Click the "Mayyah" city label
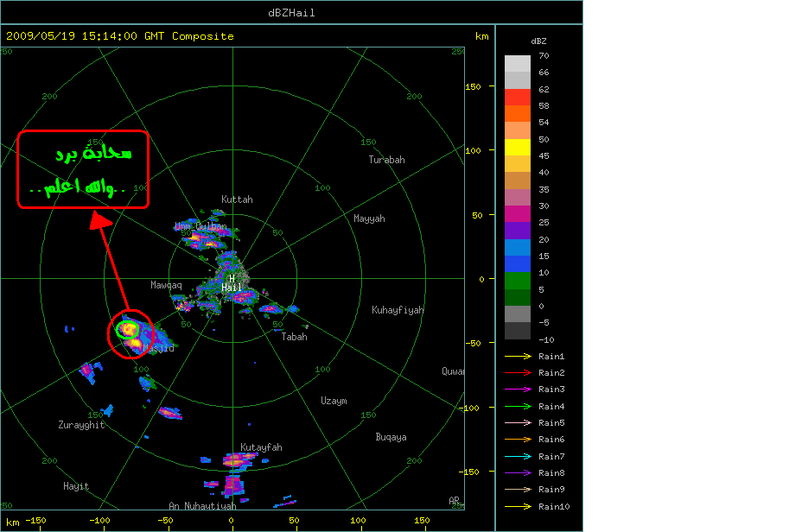 pyautogui.click(x=369, y=218)
